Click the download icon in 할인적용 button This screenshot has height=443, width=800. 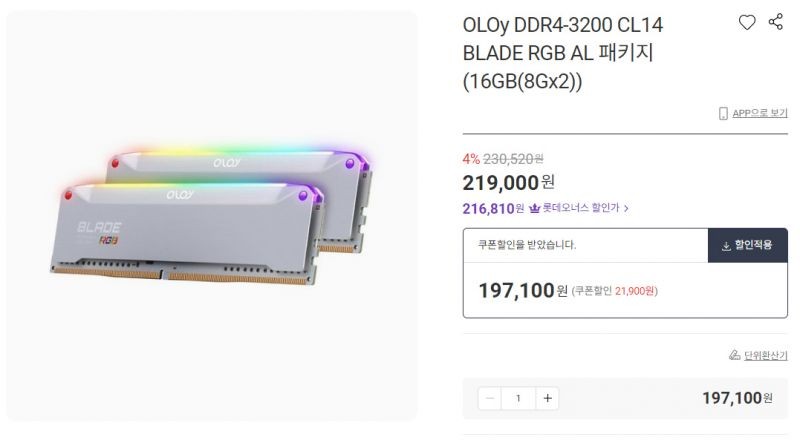click(x=726, y=247)
